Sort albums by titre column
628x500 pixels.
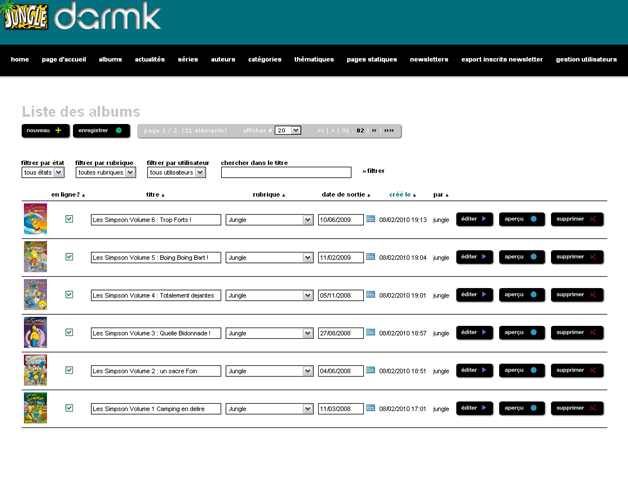[155, 195]
